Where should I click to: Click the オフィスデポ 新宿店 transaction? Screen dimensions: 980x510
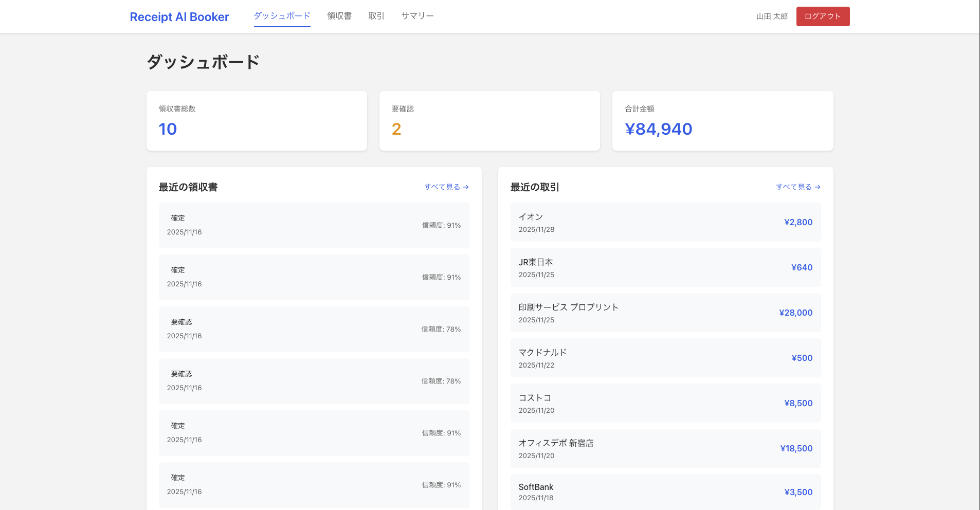665,448
